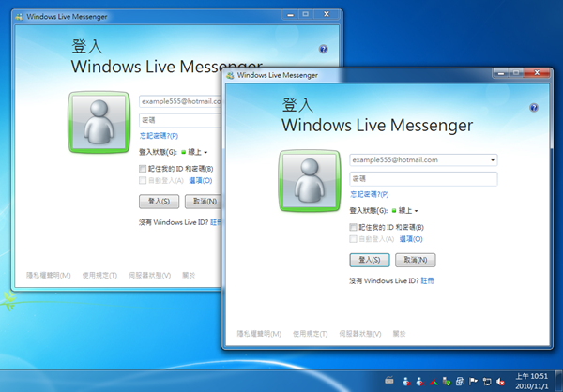
Task: Click the Show Desktop strip at the taskbar end
Action: [x=558, y=382]
